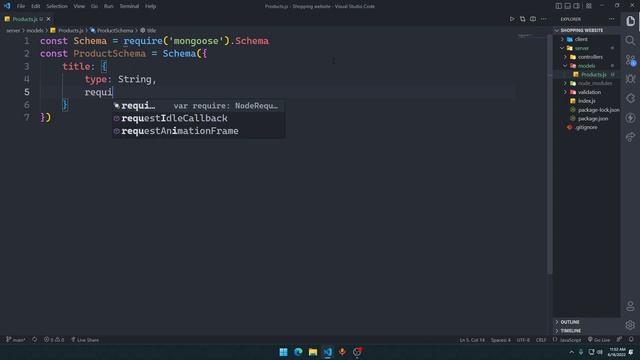640x360 pixels.
Task: Open the errors and warnings status indicator
Action: click(x=54, y=340)
